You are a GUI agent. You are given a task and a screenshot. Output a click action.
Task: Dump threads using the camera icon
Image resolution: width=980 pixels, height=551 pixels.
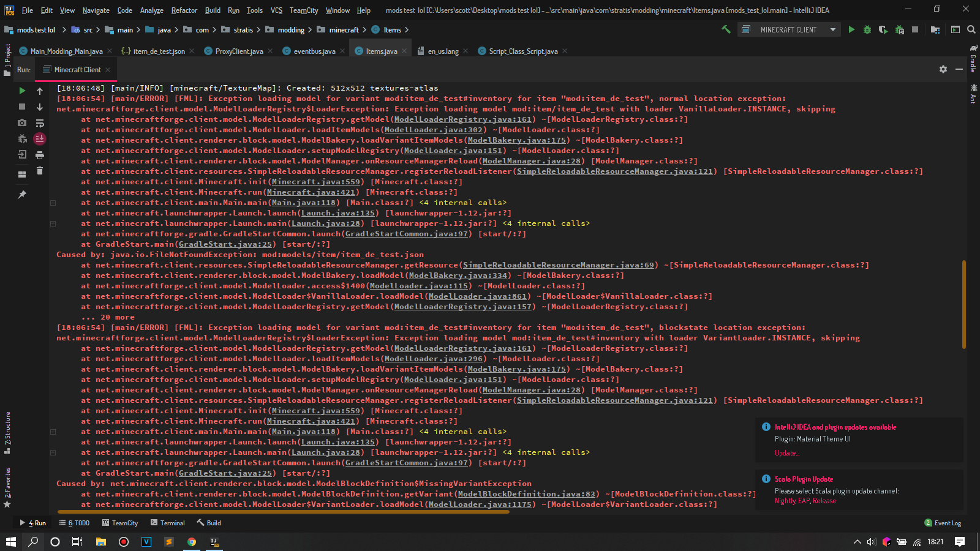point(22,123)
